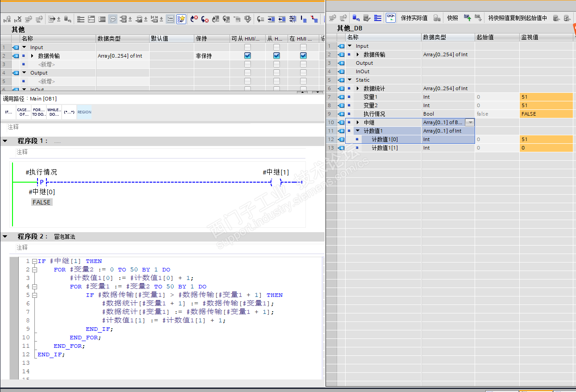576x392 pixels.
Task: Toggle the 从 H... column checkbox for 数据传输
Action: (276, 56)
